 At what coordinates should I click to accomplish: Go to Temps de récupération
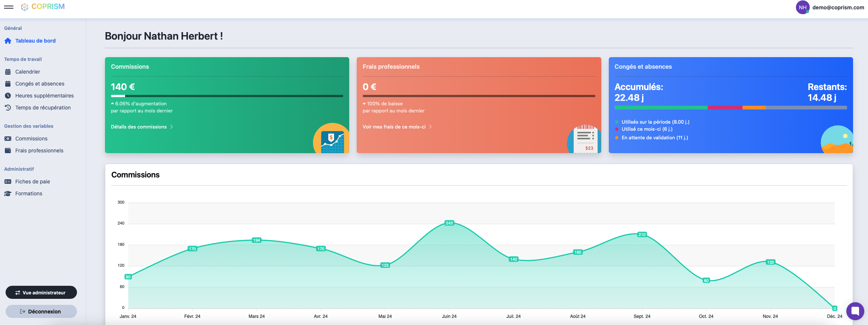click(x=43, y=108)
